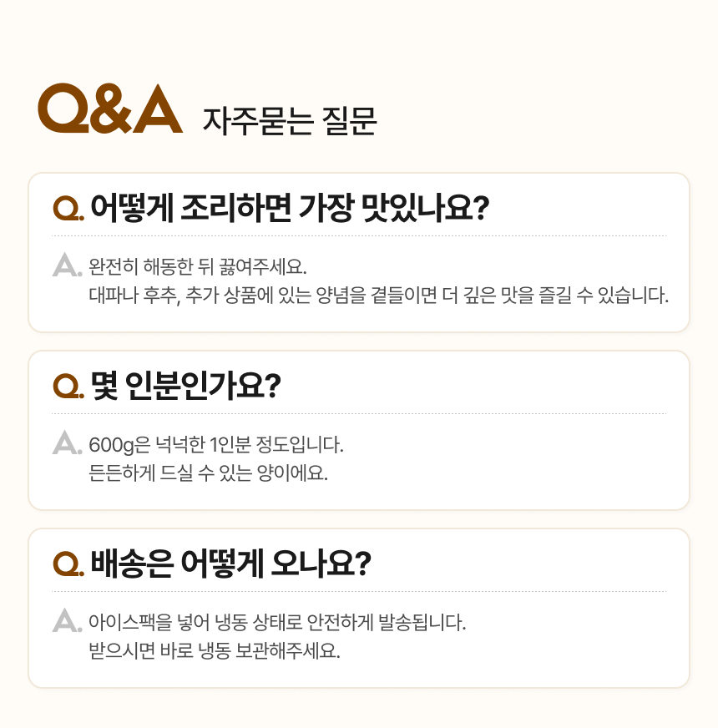Click the answer text 600g은 넉넉한 1인분 정도입니다
This screenshot has height=728, width=718.
tap(216, 444)
